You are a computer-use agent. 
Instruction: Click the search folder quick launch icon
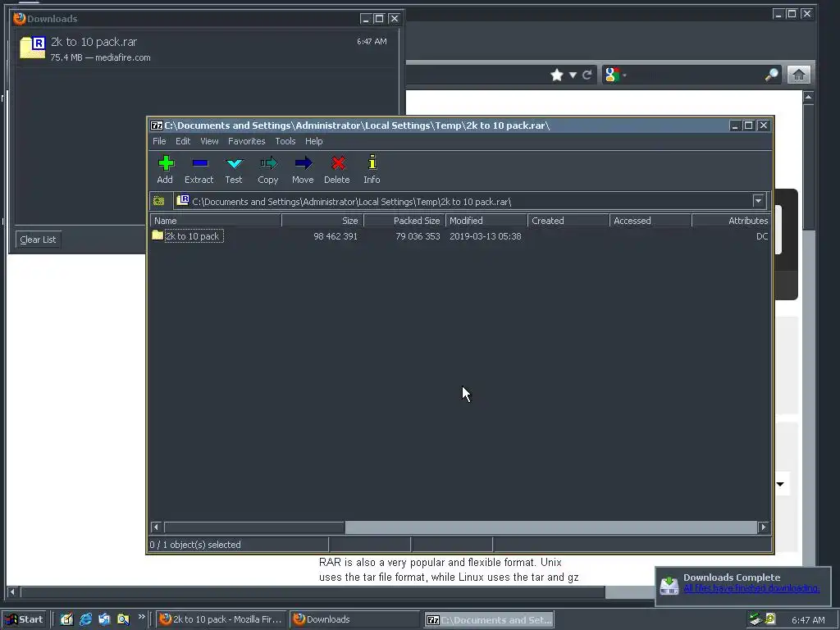pyautogui.click(x=123, y=619)
